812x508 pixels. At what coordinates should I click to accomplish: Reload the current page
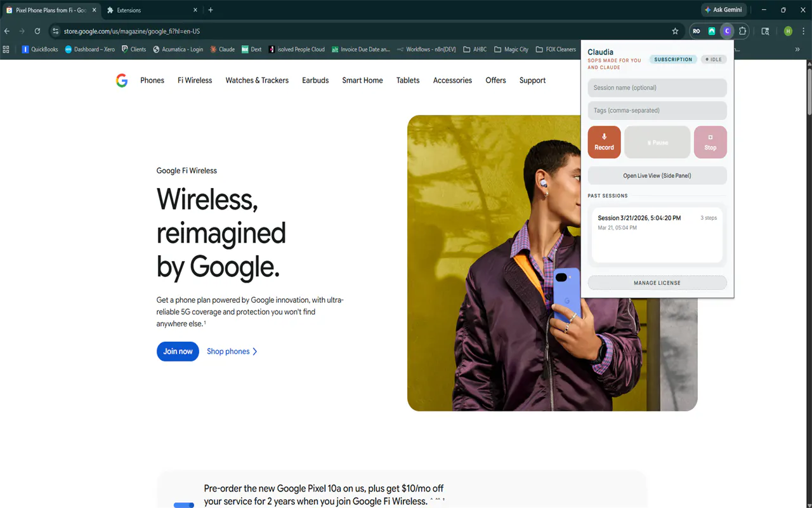[x=37, y=31]
